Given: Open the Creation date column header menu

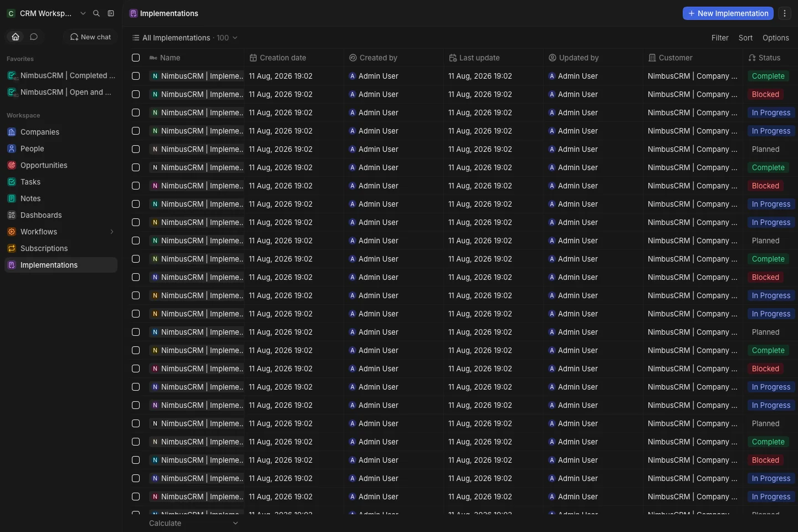Looking at the screenshot, I should [294, 58].
